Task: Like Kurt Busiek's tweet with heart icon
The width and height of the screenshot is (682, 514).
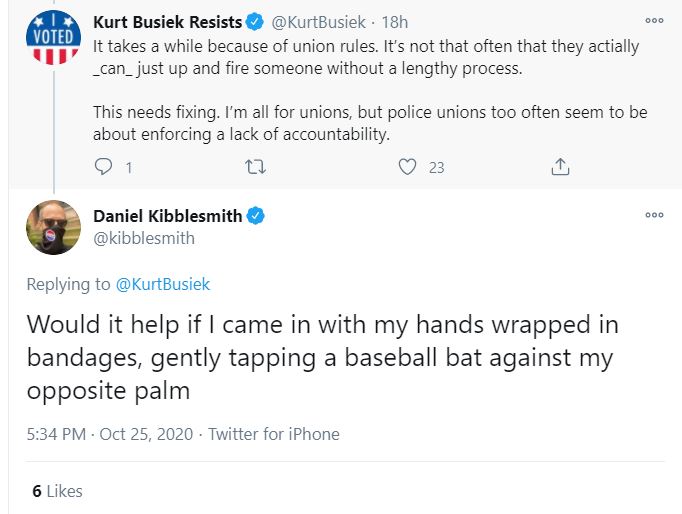Action: (407, 167)
